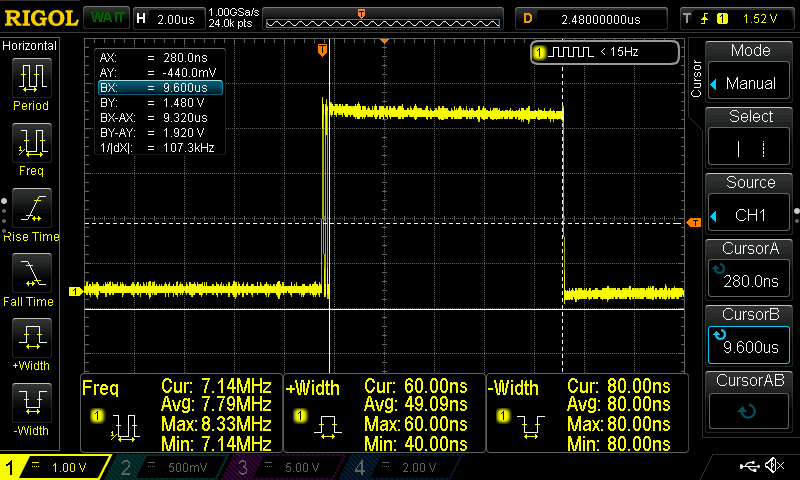Click the BX cursor readout field
Image resolution: width=800 pixels, height=480 pixels.
click(x=159, y=88)
